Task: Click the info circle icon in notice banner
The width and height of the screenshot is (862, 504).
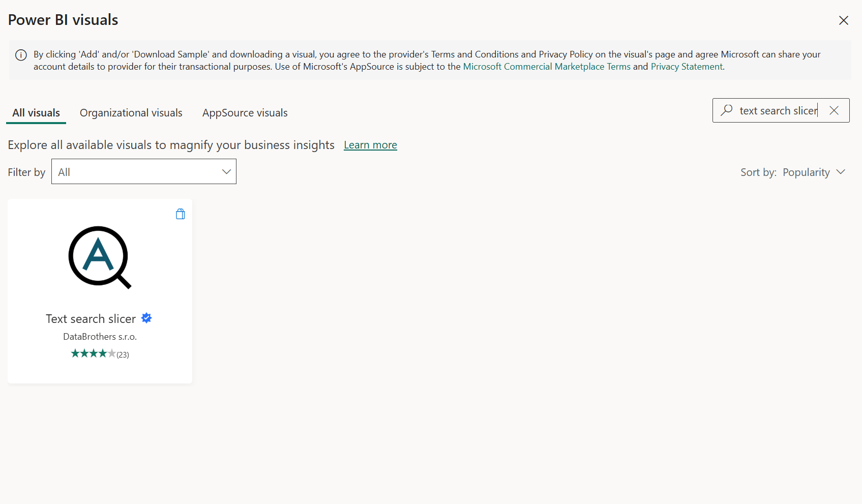Action: 21,55
